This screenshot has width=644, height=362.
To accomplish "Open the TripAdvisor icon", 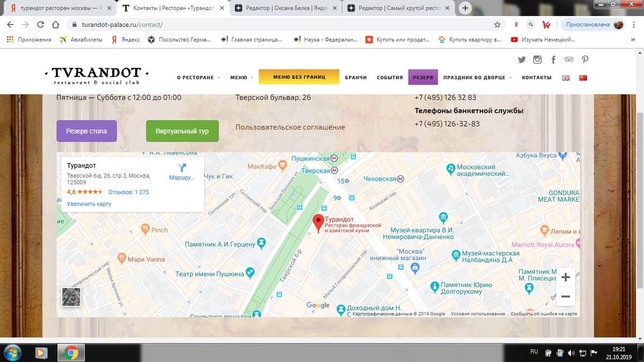I will [569, 60].
